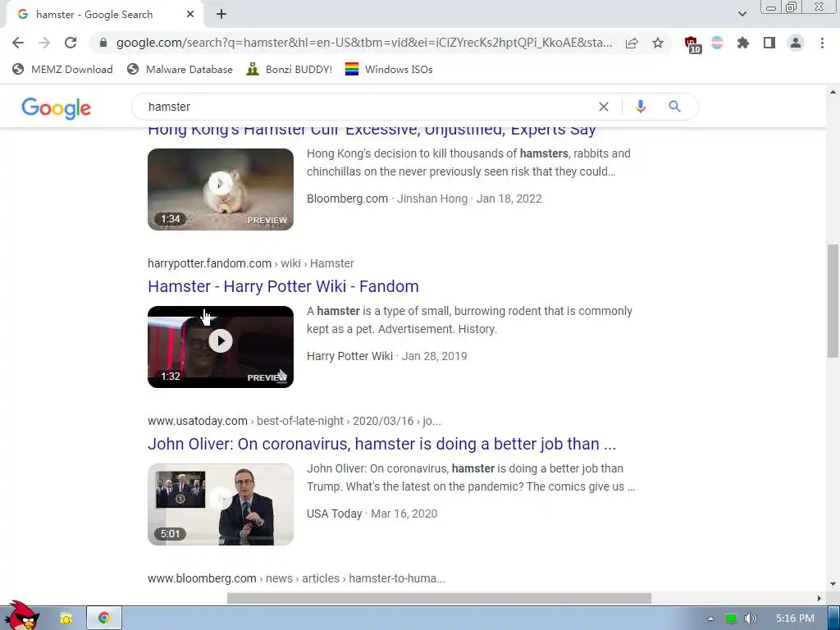Click www.usatoday.com breadcrumb text
This screenshot has height=630, width=840.
click(x=198, y=421)
